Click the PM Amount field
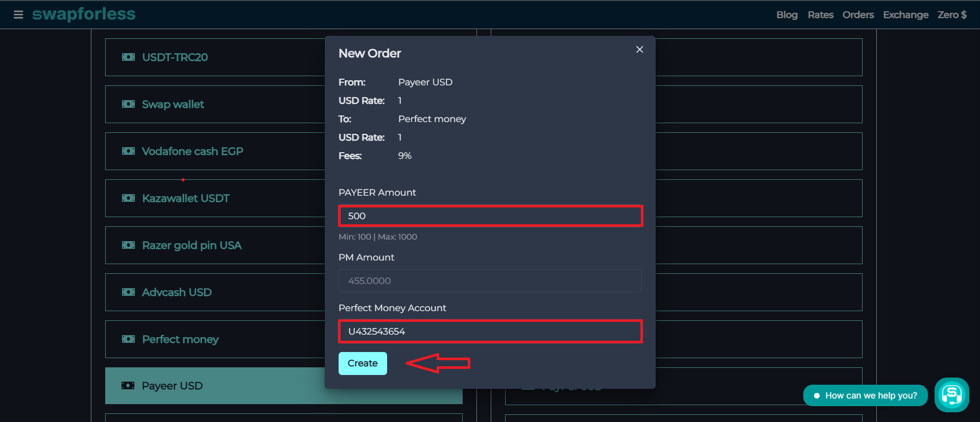 point(490,280)
